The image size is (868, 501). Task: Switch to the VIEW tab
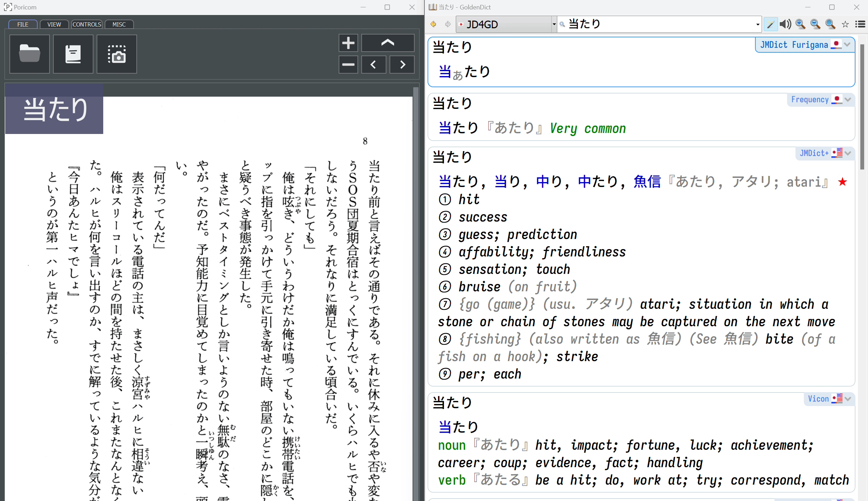[x=54, y=24]
